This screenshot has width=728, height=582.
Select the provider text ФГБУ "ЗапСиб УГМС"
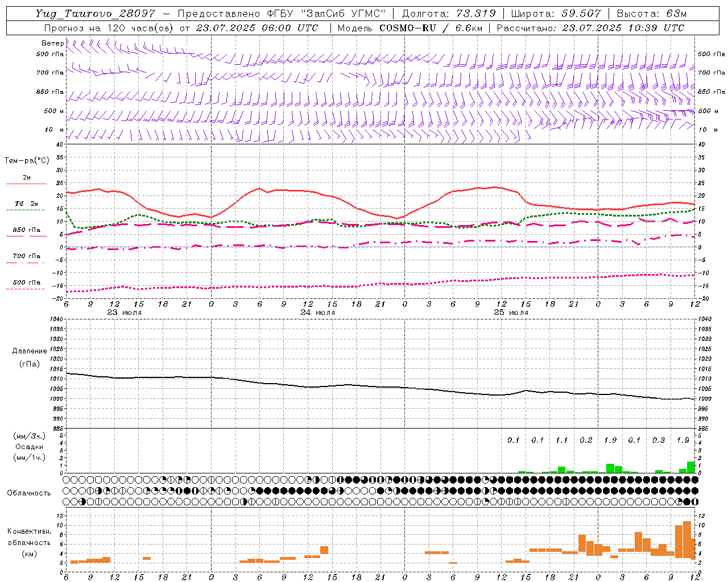325,14
